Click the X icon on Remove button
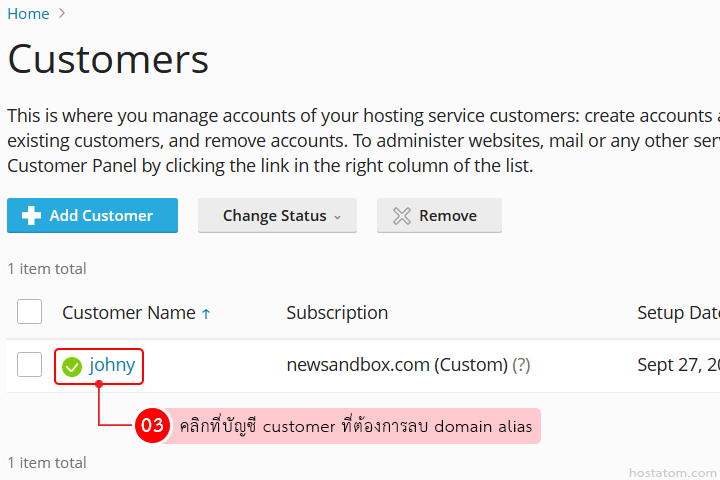720x480 pixels. coord(401,216)
